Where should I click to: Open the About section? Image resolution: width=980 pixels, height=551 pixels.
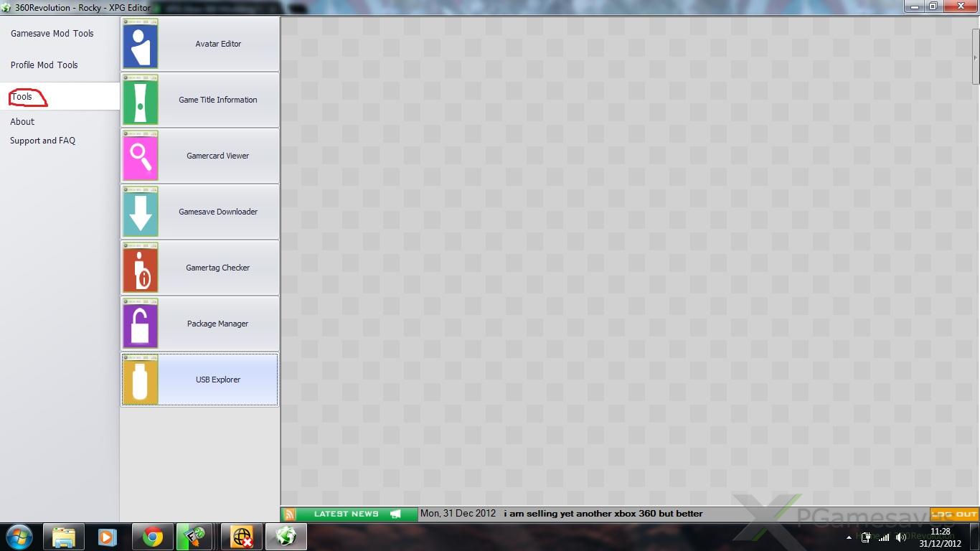22,122
